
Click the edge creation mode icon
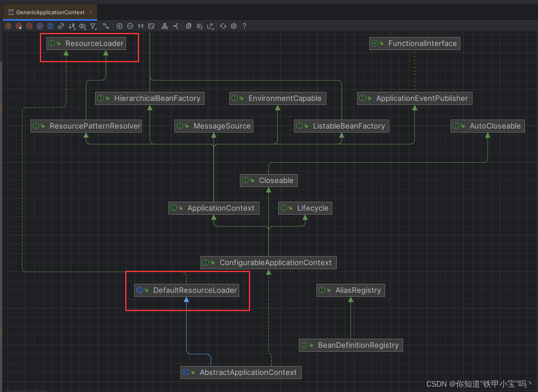pyautogui.click(x=106, y=26)
